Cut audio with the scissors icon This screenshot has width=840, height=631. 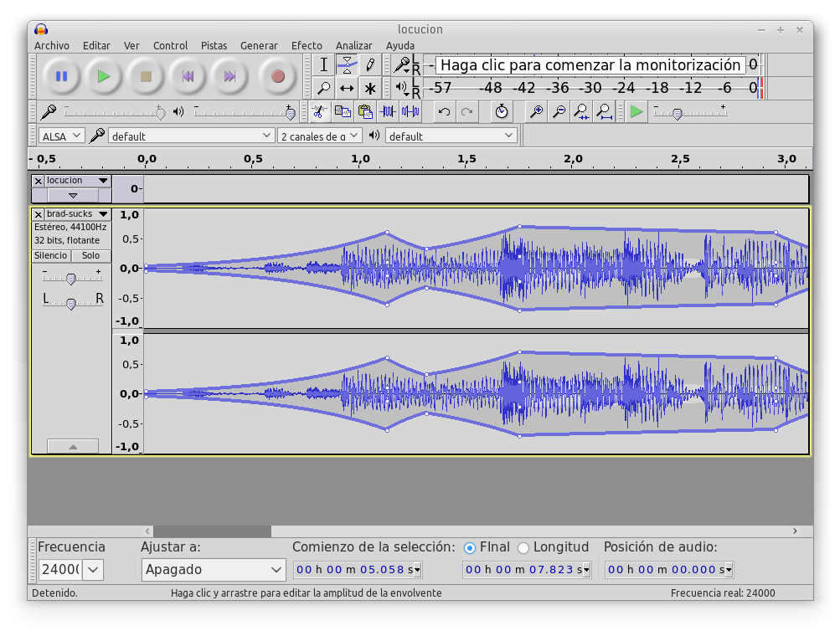(321, 111)
